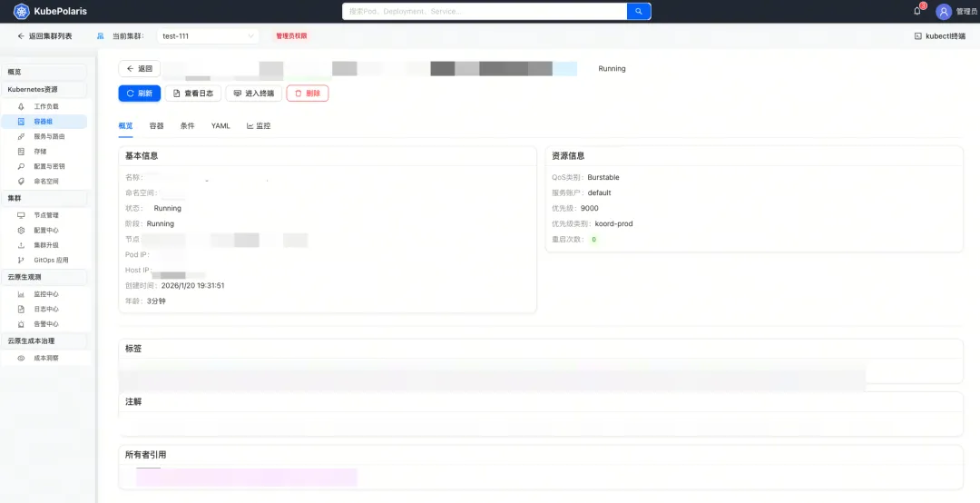Click the Running status beside the pod title
This screenshot has height=503, width=980.
(612, 69)
